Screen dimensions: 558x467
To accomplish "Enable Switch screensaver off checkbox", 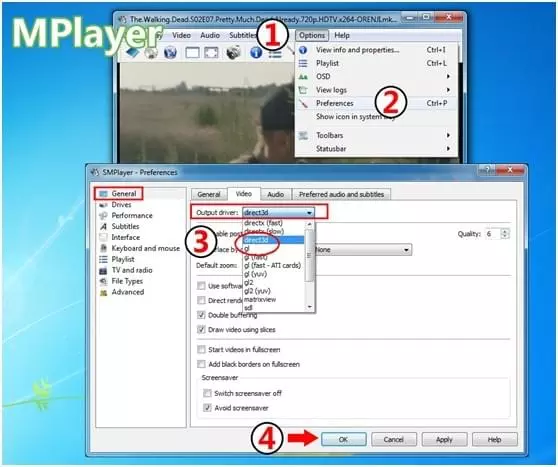I will pyautogui.click(x=207, y=393).
